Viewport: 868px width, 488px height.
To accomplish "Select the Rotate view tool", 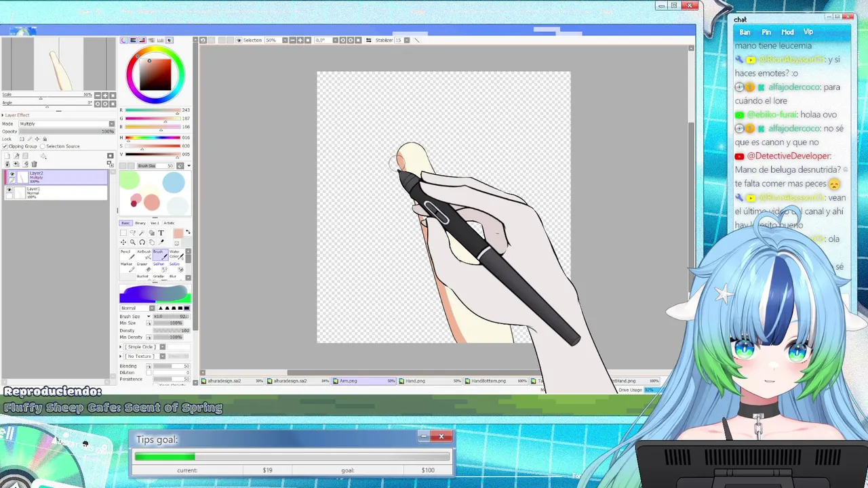I will click(142, 242).
